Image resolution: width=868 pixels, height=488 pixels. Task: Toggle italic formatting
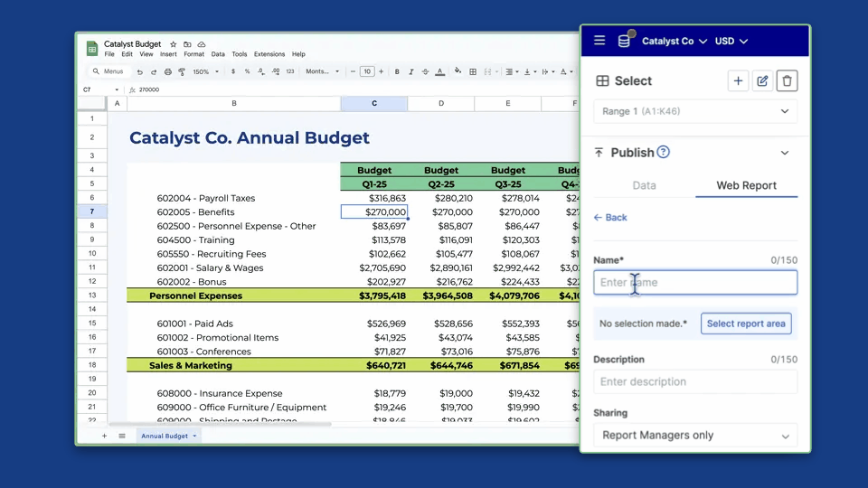[x=410, y=71]
